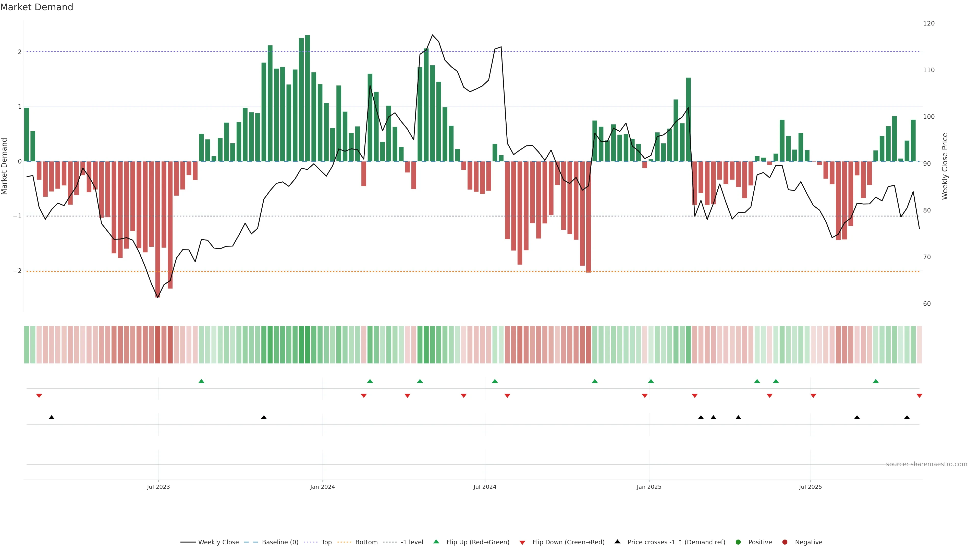Image resolution: width=980 pixels, height=551 pixels.
Task: Click the red Negative legend circle
Action: [785, 542]
